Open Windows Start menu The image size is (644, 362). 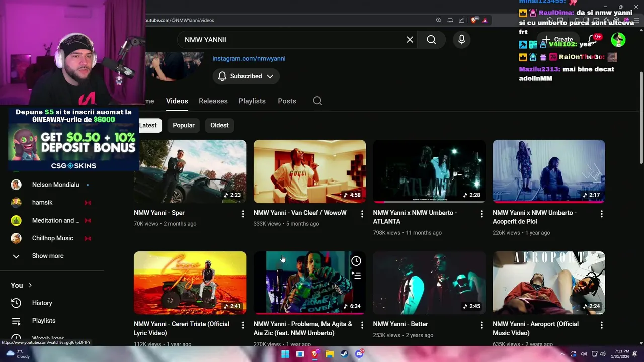285,354
